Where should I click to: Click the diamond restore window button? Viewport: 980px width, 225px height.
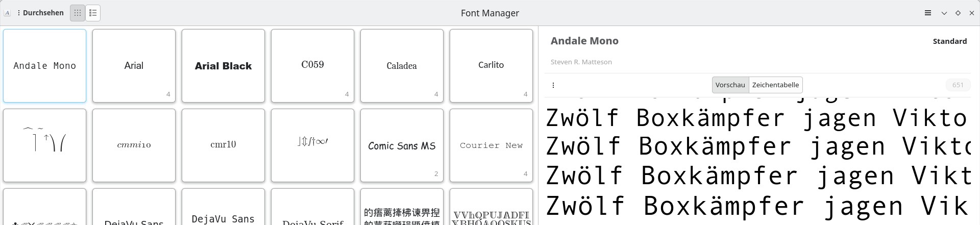[958, 13]
